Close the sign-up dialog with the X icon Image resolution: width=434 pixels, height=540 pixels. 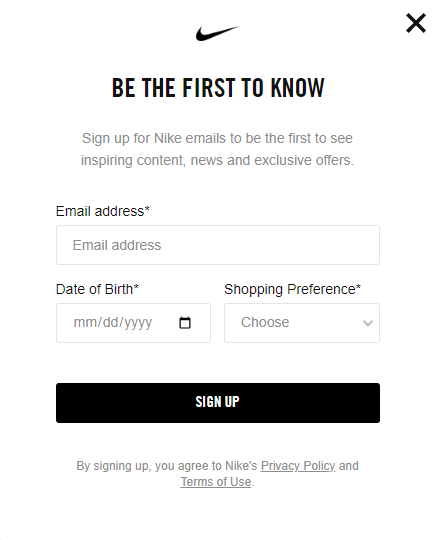click(x=416, y=23)
